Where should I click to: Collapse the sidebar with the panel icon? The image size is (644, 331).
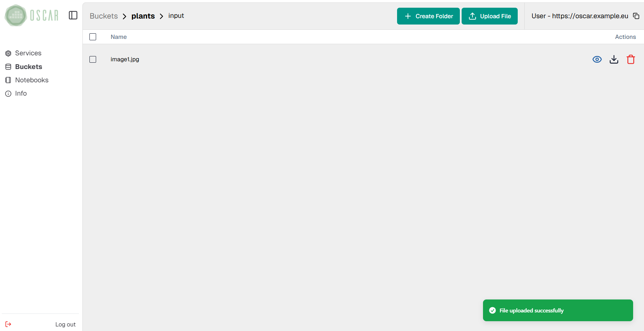pos(73,15)
